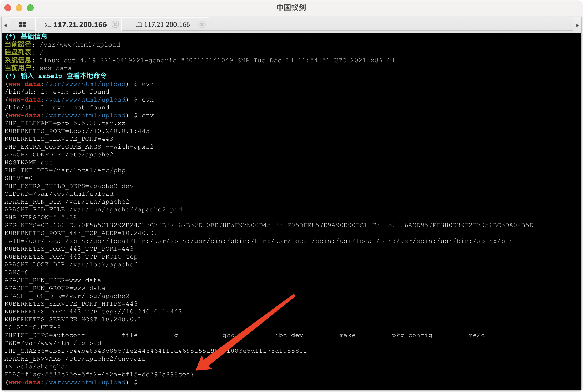
Task: Click the KUBERNETES_SERVICE_HOST=10.240.0.1 line
Action: point(73,319)
